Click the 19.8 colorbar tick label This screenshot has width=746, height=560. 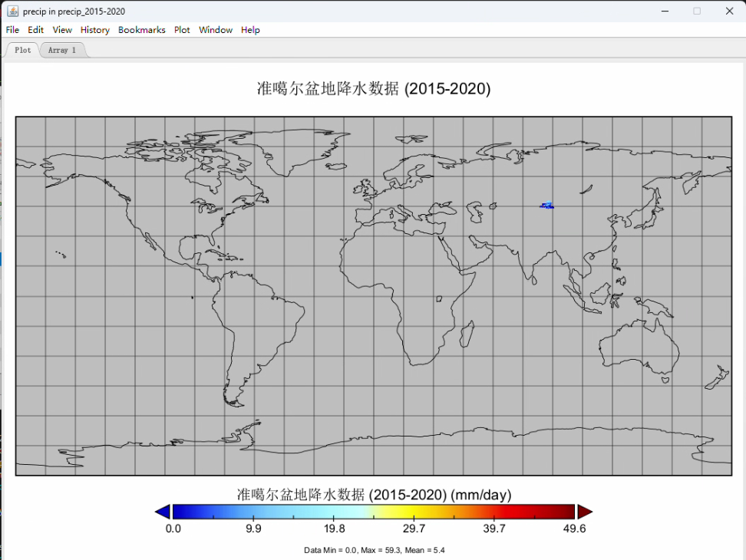click(334, 529)
